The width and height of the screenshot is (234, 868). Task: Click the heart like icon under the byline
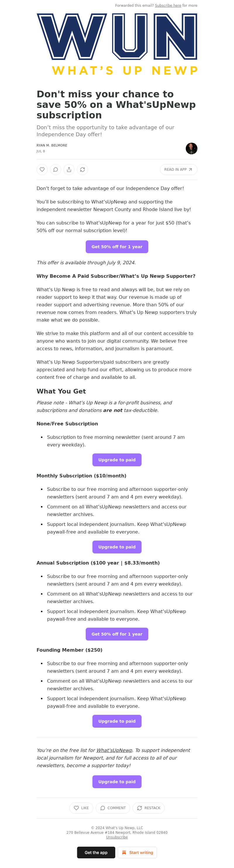coord(42,170)
